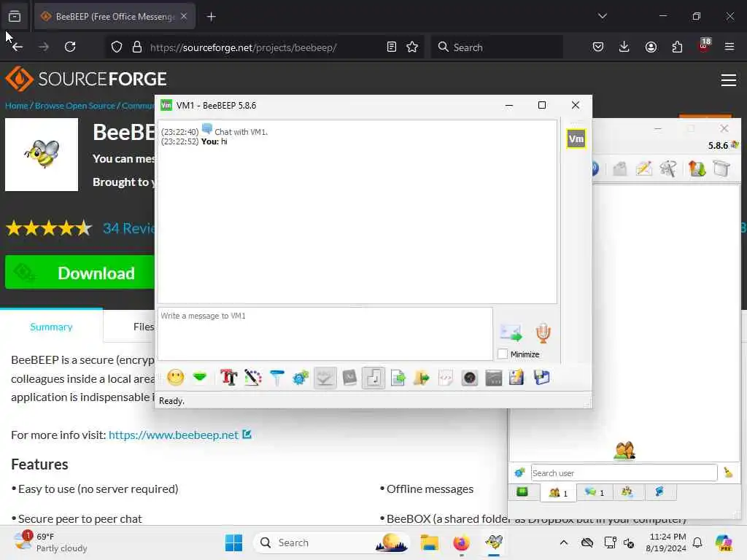Click the Search user field
The image size is (747, 560).
pos(624,472)
